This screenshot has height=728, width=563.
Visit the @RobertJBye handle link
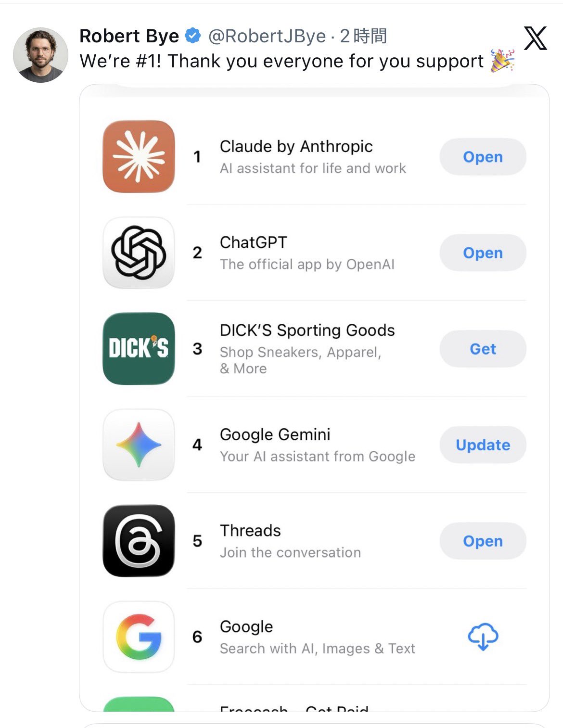point(267,36)
